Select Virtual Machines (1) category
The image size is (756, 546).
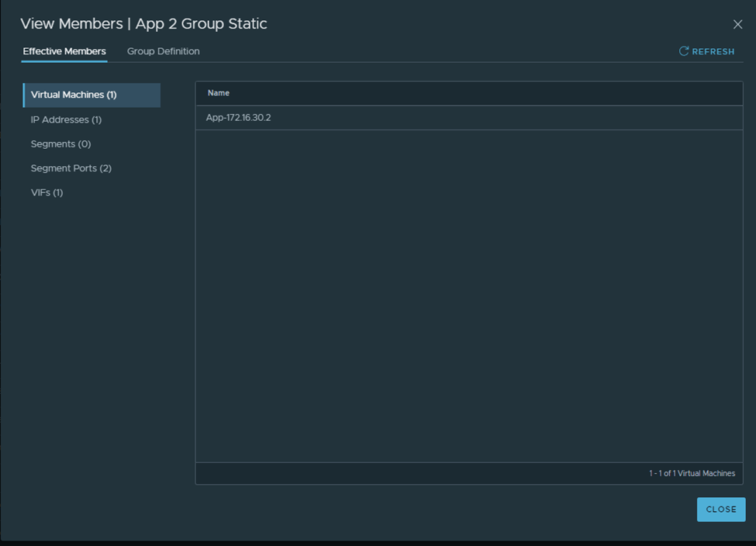click(x=74, y=95)
